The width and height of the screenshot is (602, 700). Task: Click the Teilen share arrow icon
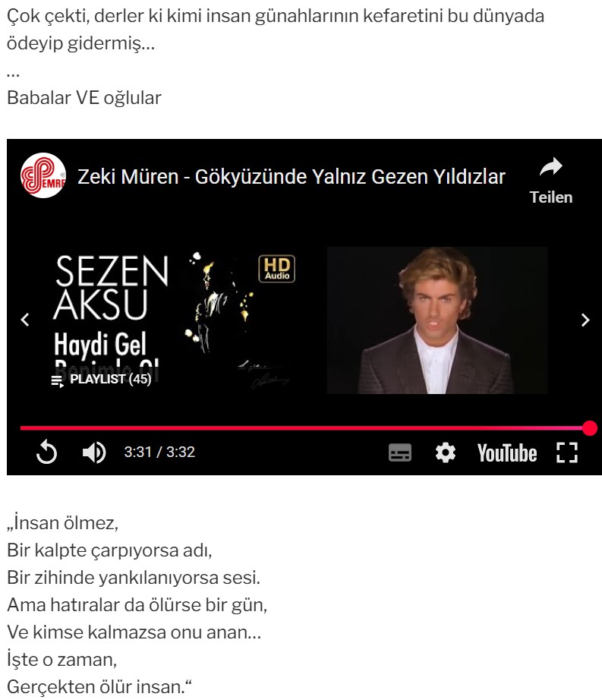point(551,168)
